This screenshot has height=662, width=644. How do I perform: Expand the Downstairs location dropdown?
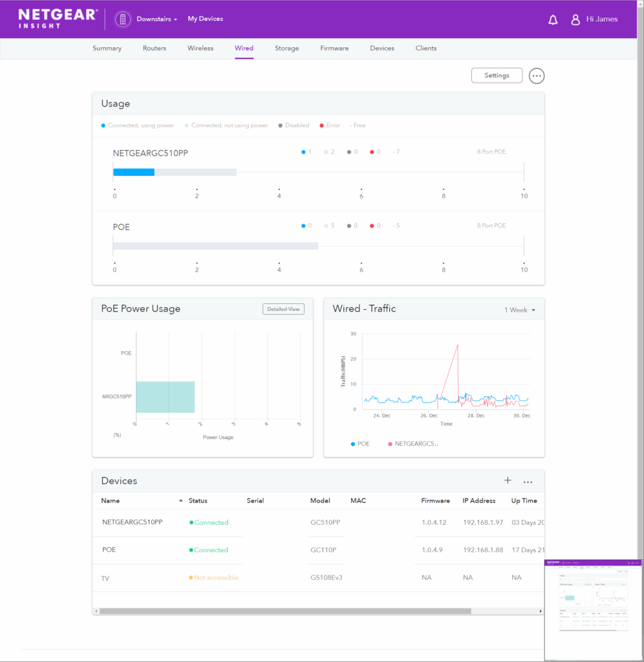pyautogui.click(x=157, y=19)
